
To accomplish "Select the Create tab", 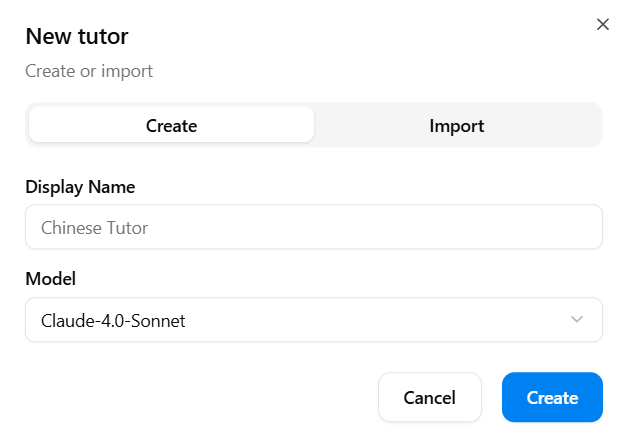I will click(x=171, y=126).
